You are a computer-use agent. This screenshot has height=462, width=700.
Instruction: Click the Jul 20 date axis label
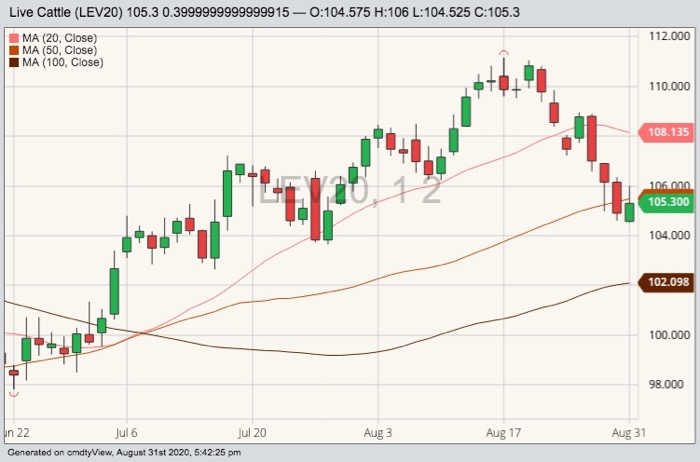(252, 433)
